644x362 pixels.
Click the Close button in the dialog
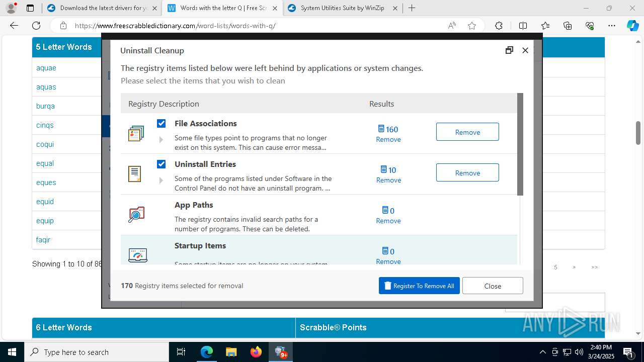coord(493,286)
